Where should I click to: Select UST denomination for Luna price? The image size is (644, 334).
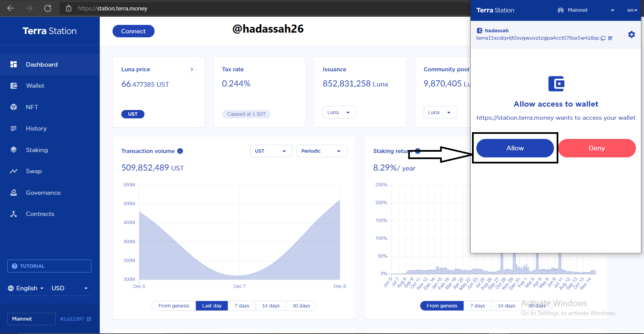coord(133,114)
